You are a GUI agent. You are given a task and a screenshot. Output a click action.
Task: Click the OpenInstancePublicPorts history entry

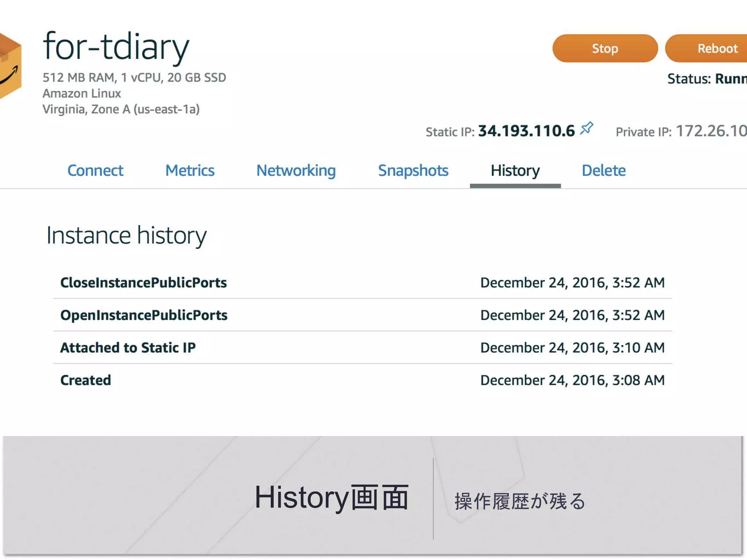pos(144,315)
